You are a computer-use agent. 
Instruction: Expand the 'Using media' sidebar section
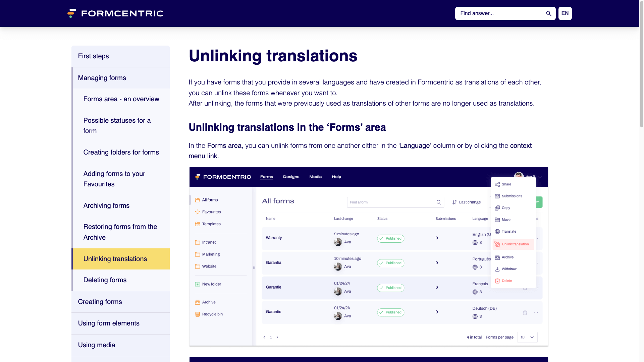[120, 345]
